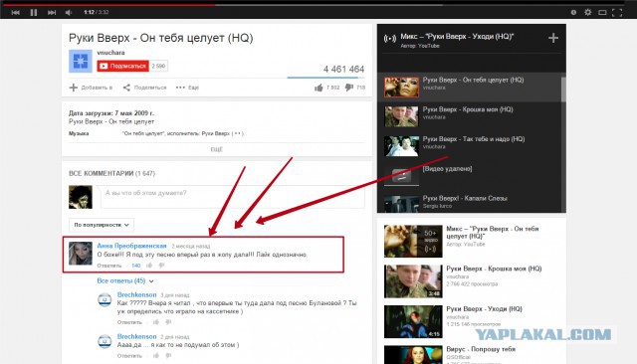This screenshot has height=364, width=637.
Task: Grab the playlist panel scrollbar
Action: click(x=563, y=89)
